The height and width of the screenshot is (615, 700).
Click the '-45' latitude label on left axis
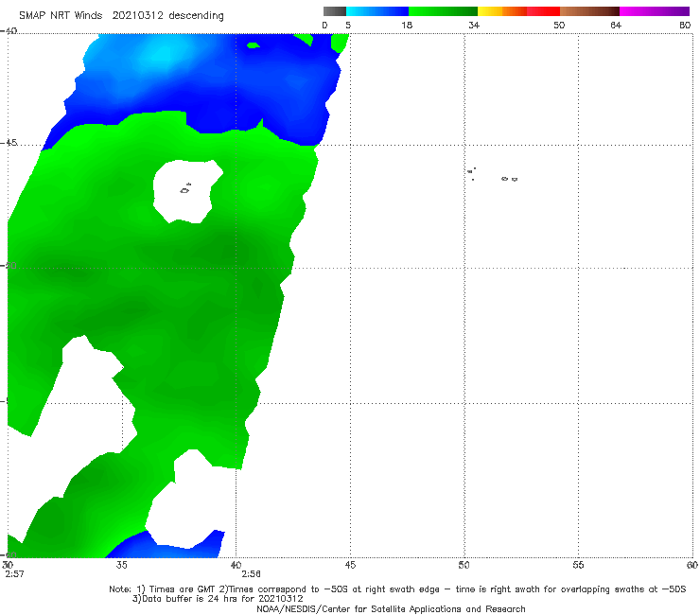pos(9,143)
